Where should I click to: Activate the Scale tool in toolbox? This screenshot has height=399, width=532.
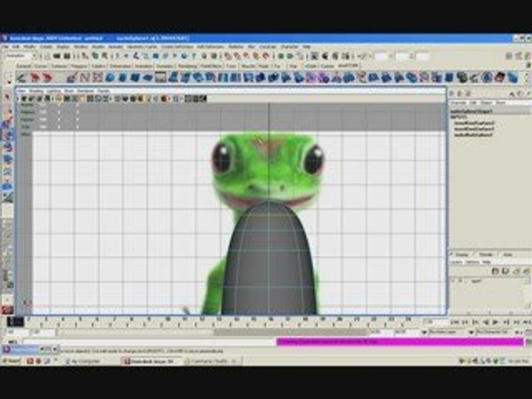[x=7, y=159]
